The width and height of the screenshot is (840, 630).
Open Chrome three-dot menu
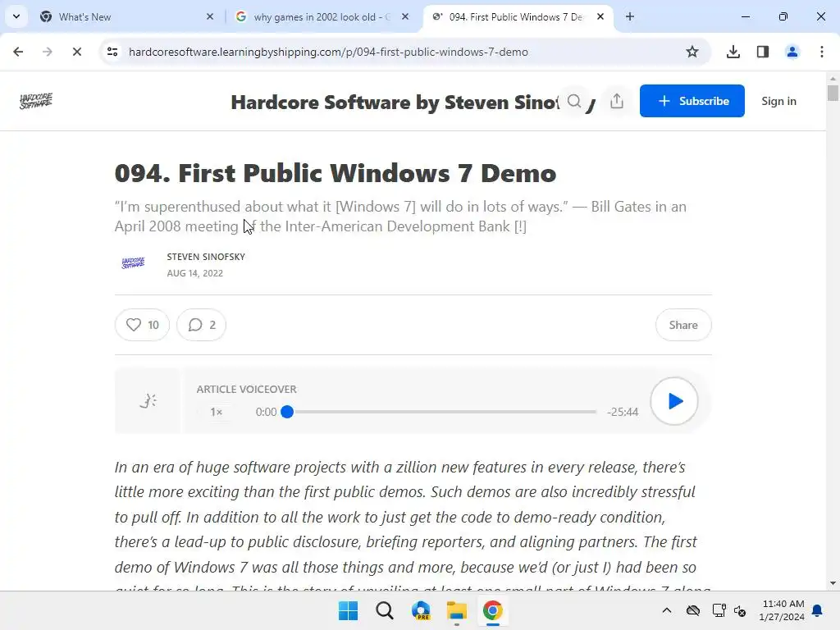click(821, 52)
